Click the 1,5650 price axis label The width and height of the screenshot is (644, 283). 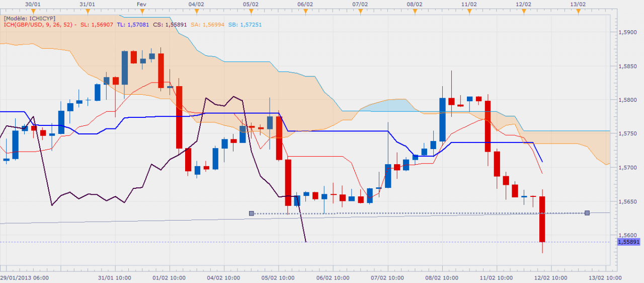[627, 201]
